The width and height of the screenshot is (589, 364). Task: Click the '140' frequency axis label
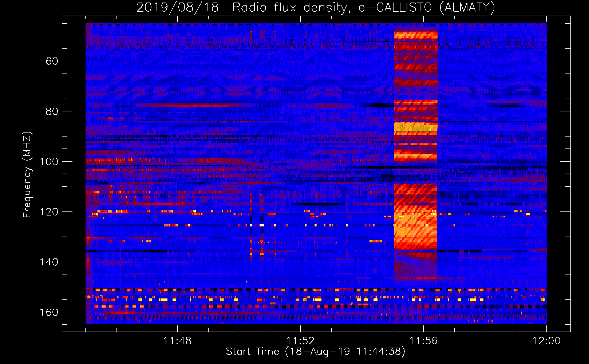(x=49, y=262)
